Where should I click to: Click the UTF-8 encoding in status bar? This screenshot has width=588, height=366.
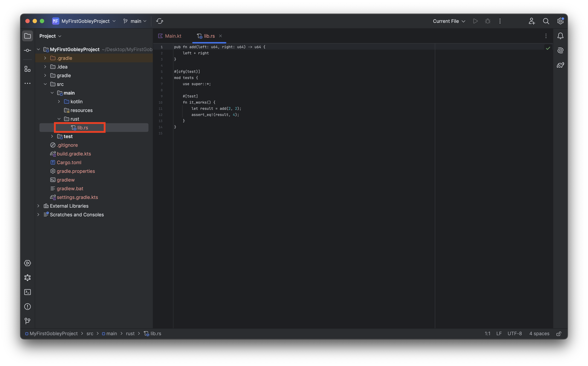pos(514,334)
